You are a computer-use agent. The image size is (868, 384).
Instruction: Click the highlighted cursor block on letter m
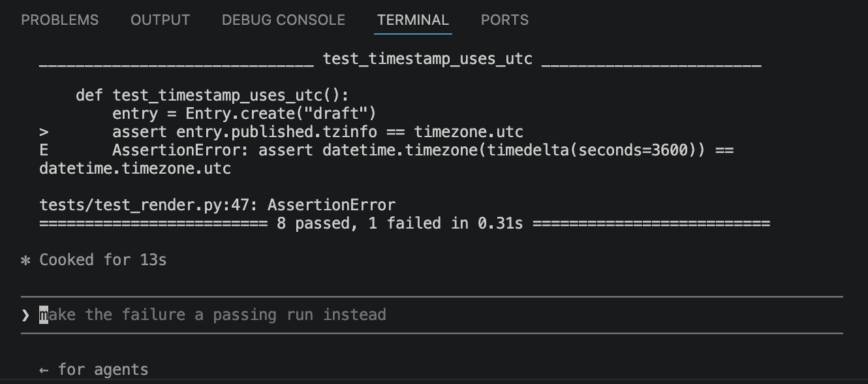click(44, 315)
